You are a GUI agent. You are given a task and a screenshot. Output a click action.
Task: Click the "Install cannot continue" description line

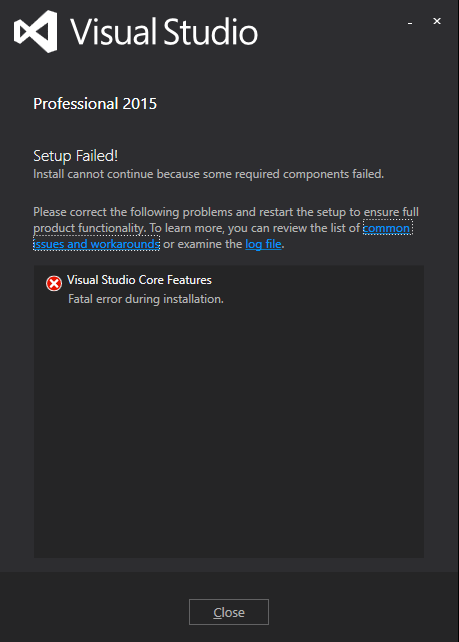[208, 174]
